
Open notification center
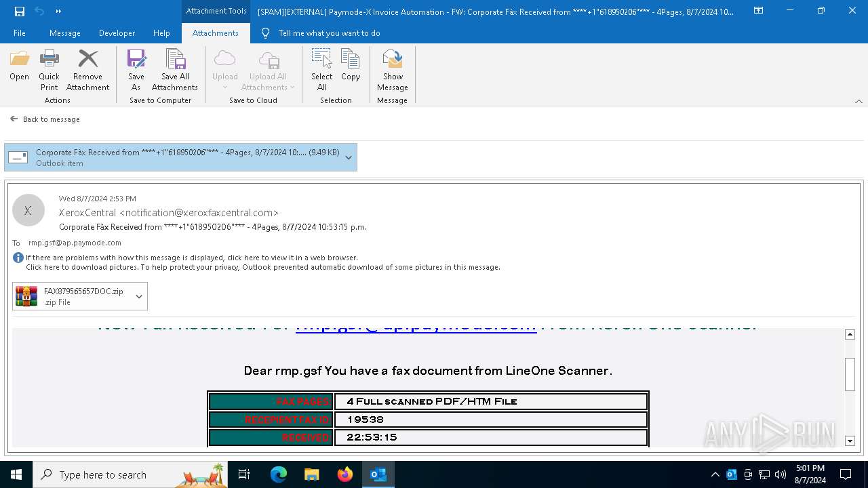tap(846, 474)
